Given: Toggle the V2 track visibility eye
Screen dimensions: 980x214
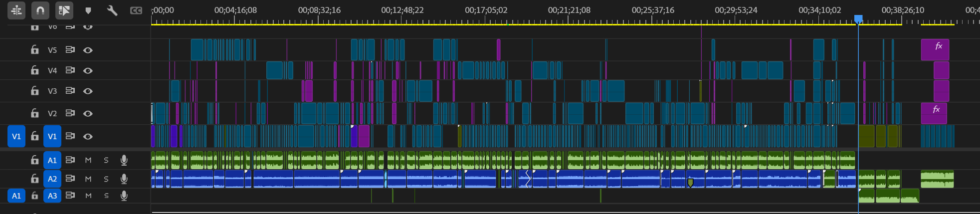Looking at the screenshot, I should (88, 113).
